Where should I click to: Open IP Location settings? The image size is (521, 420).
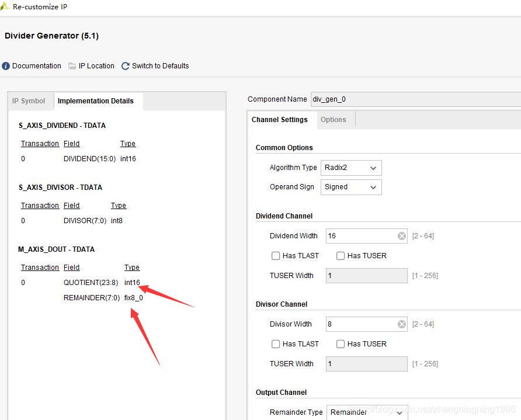point(96,66)
